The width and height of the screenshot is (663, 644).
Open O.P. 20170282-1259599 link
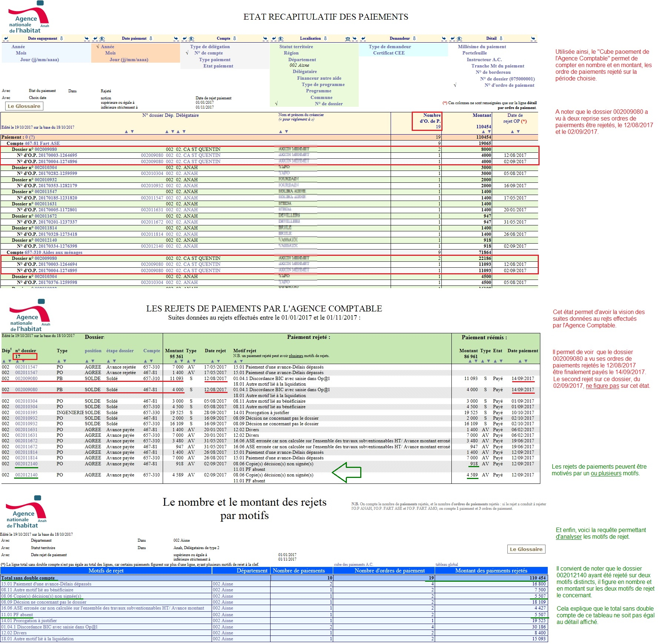coord(58,174)
